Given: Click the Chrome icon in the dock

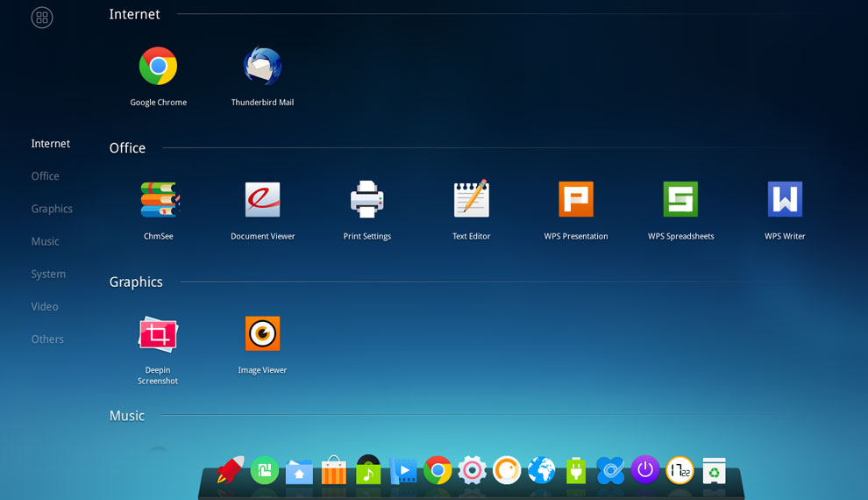Looking at the screenshot, I should point(438,470).
